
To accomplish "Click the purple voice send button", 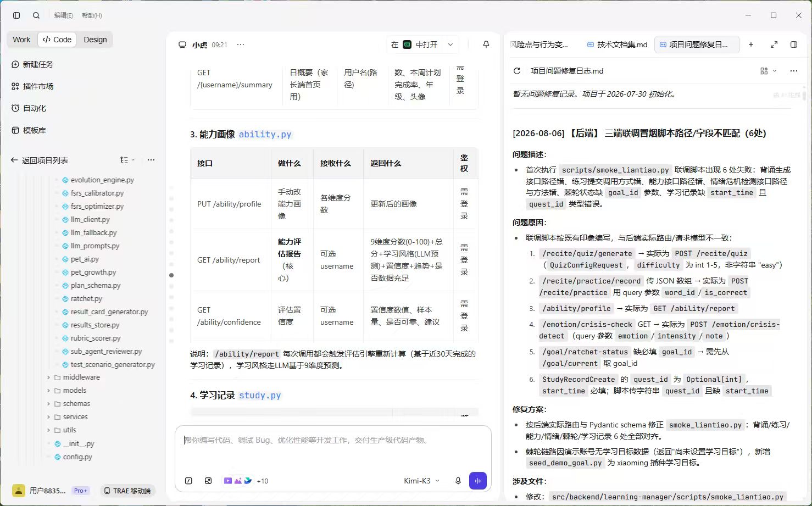I will click(x=478, y=481).
